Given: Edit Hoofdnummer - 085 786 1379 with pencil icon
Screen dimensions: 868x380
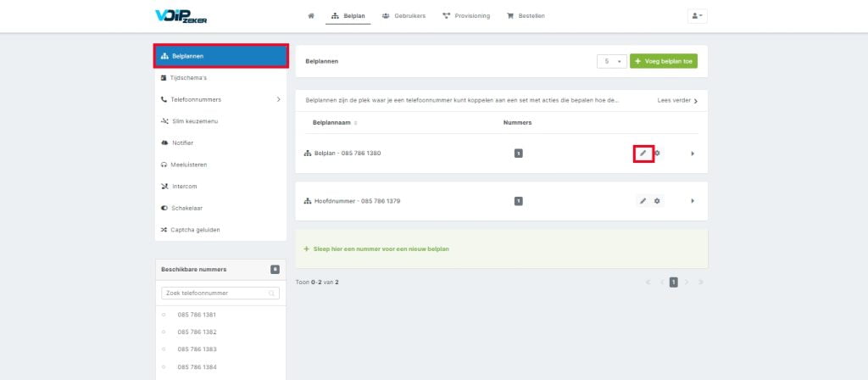Looking at the screenshot, I should click(x=643, y=201).
